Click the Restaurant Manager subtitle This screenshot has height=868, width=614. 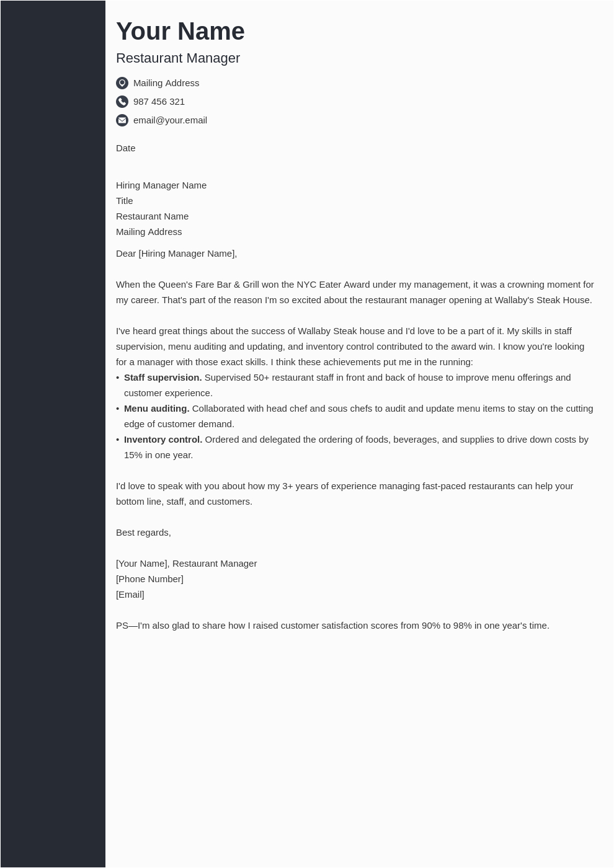click(x=177, y=58)
